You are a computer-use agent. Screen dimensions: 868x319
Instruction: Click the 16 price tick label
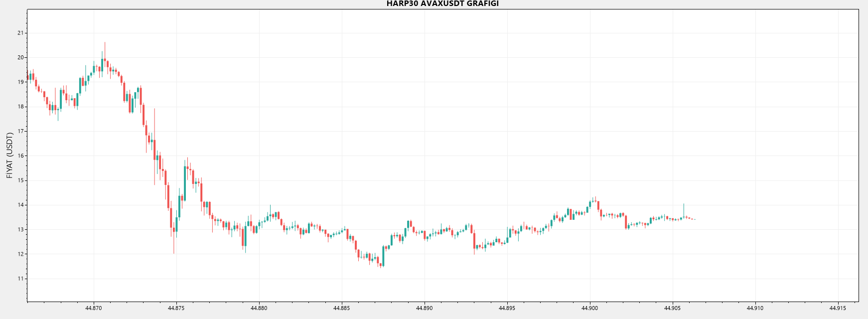(x=20, y=156)
